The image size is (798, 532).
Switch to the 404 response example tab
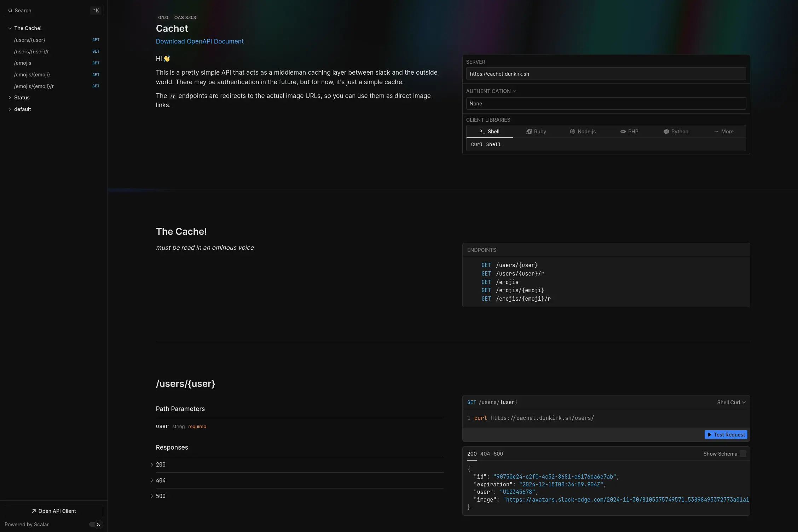485,454
